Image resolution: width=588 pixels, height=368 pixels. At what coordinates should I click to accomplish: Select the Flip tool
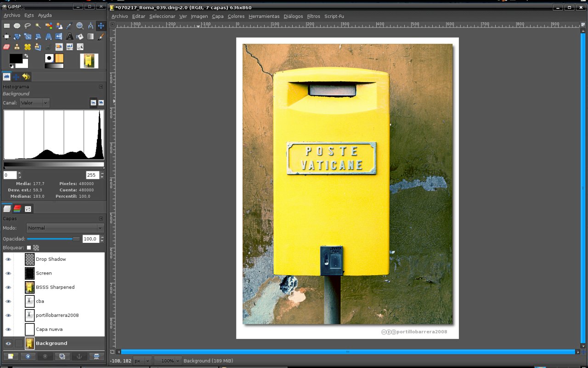click(x=59, y=36)
